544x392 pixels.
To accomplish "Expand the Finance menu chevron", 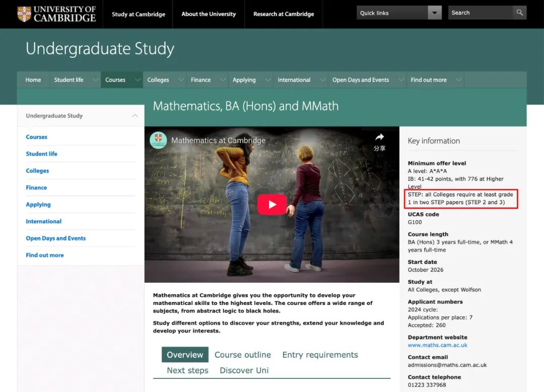I will pos(223,80).
